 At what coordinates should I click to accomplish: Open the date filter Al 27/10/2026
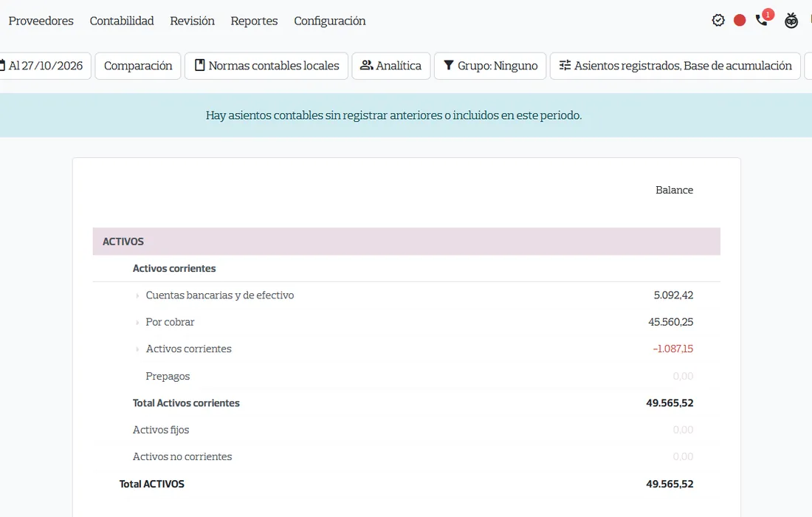44,66
